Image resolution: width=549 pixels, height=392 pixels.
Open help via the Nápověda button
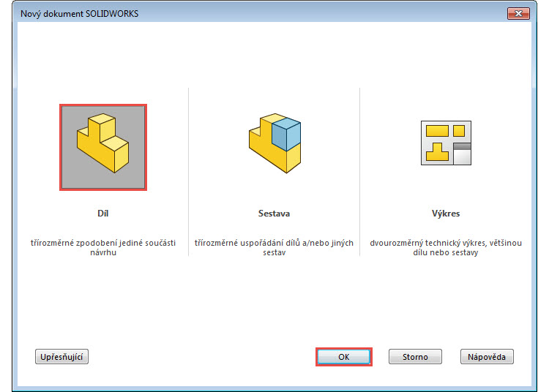click(487, 357)
